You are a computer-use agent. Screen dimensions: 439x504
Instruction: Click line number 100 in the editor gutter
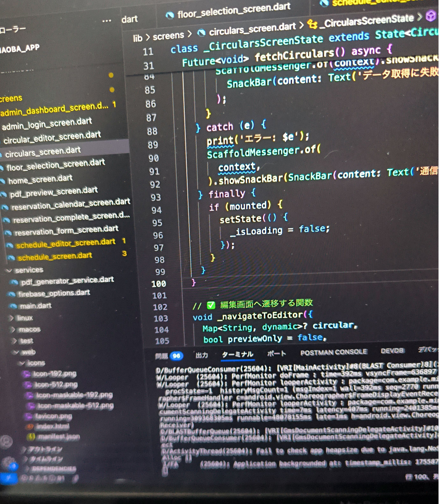[159, 284]
